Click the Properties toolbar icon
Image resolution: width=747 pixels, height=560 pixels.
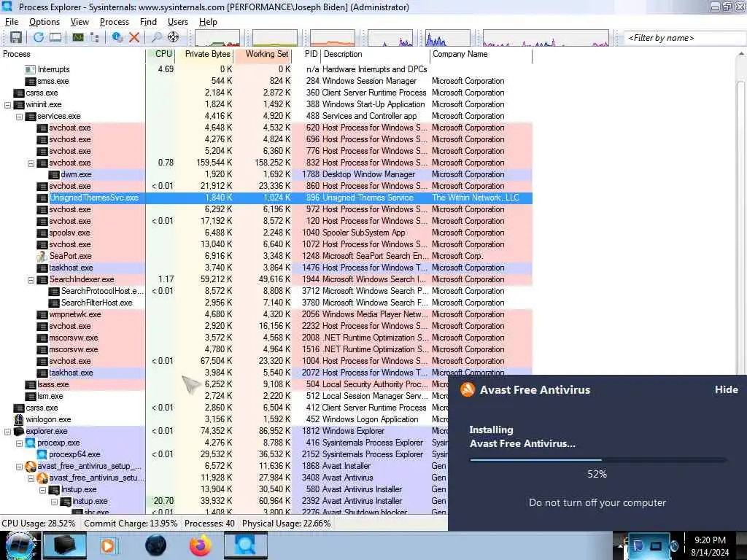tap(117, 37)
